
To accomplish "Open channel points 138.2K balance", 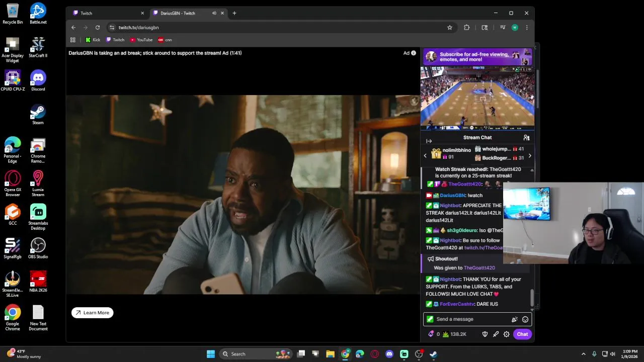I will pyautogui.click(x=454, y=334).
